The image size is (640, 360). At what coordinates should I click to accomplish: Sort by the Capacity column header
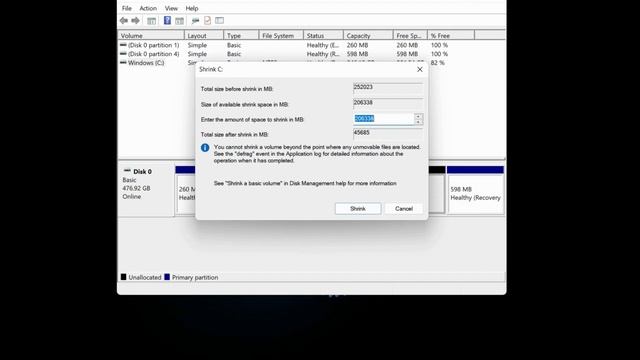pos(368,36)
